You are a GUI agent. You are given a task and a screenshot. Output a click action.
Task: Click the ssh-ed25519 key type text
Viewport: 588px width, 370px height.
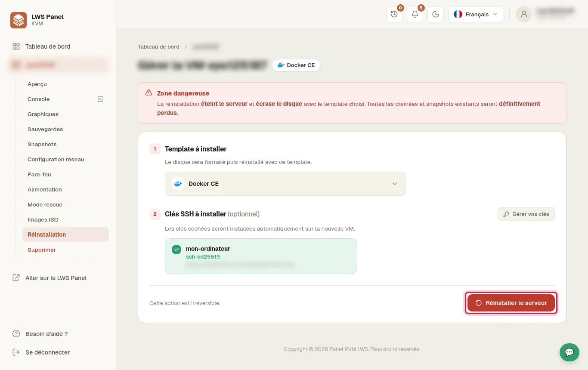(203, 257)
